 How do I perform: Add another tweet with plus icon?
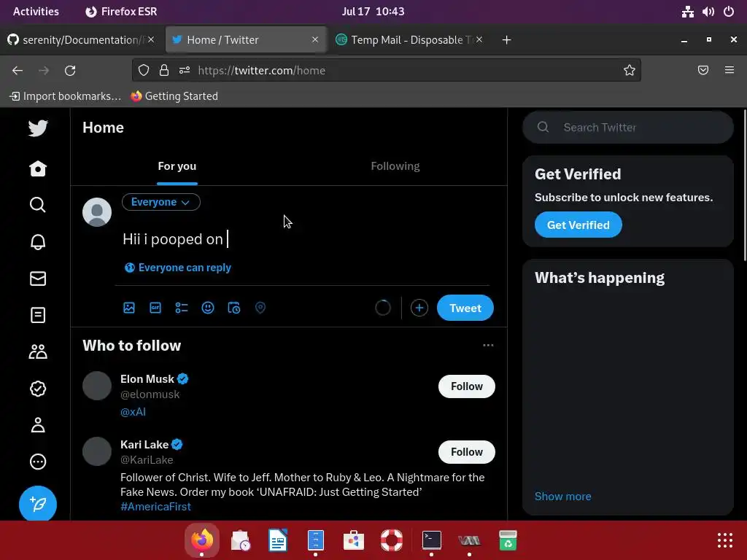(x=419, y=308)
